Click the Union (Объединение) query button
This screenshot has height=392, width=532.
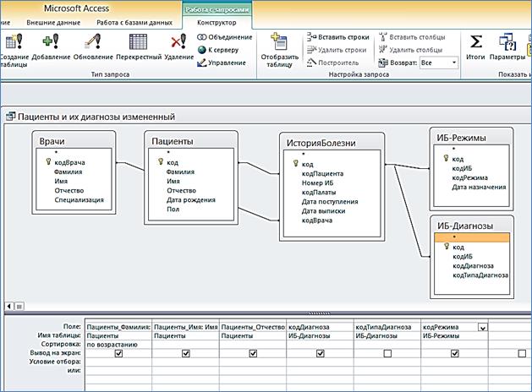225,37
